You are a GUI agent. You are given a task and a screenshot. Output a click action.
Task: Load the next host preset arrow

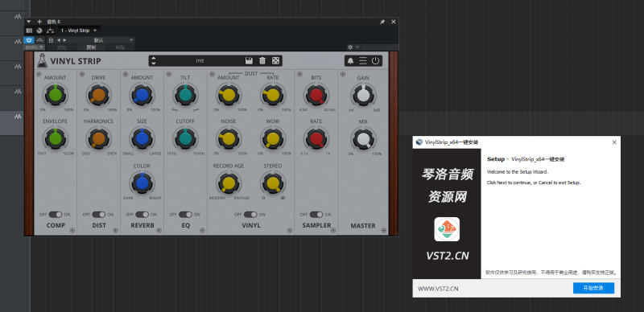coord(64,40)
